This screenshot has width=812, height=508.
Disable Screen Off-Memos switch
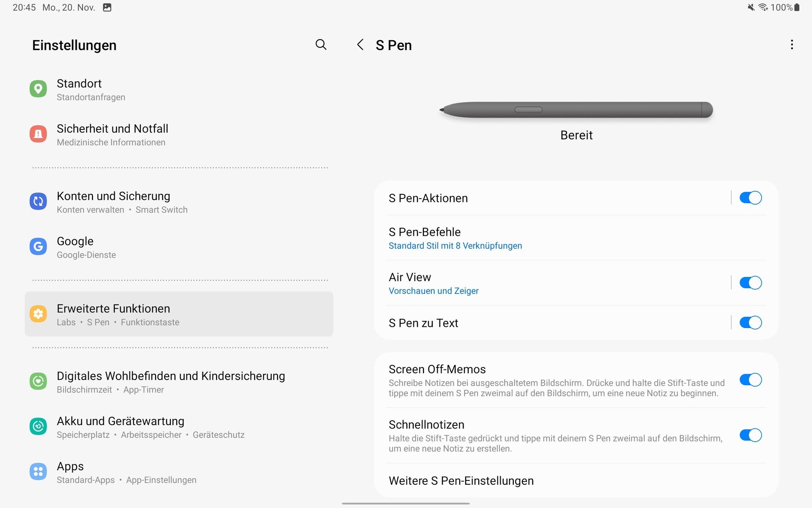tap(750, 380)
